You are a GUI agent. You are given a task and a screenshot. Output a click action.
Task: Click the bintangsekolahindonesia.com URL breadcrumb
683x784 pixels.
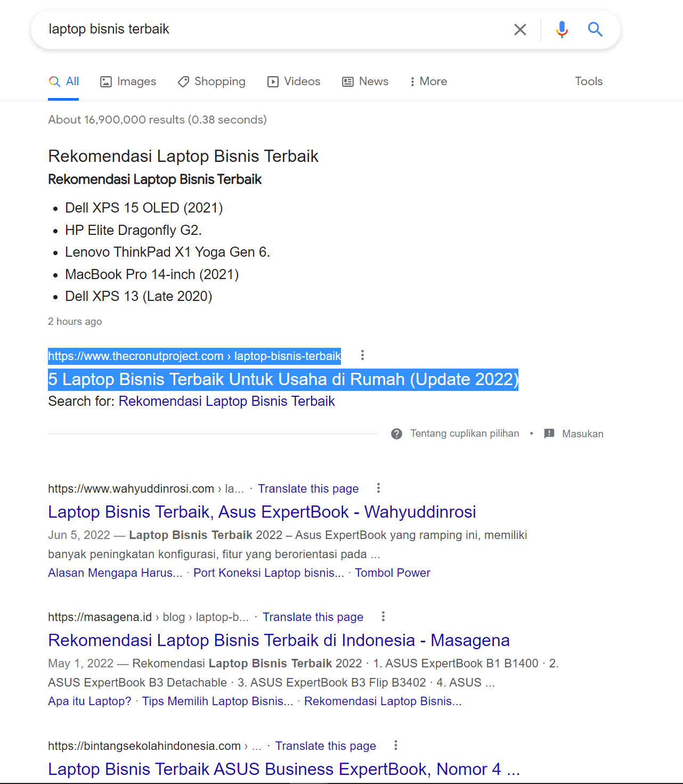(155, 746)
